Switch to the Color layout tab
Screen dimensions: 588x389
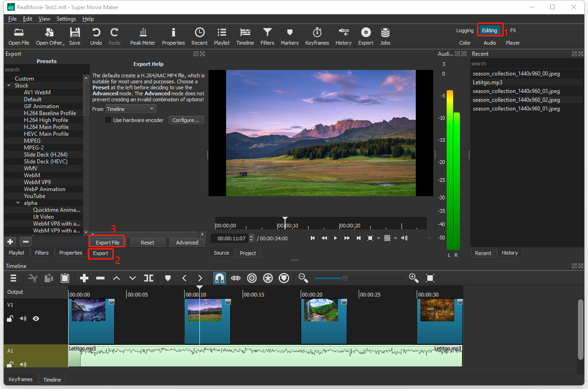click(465, 43)
